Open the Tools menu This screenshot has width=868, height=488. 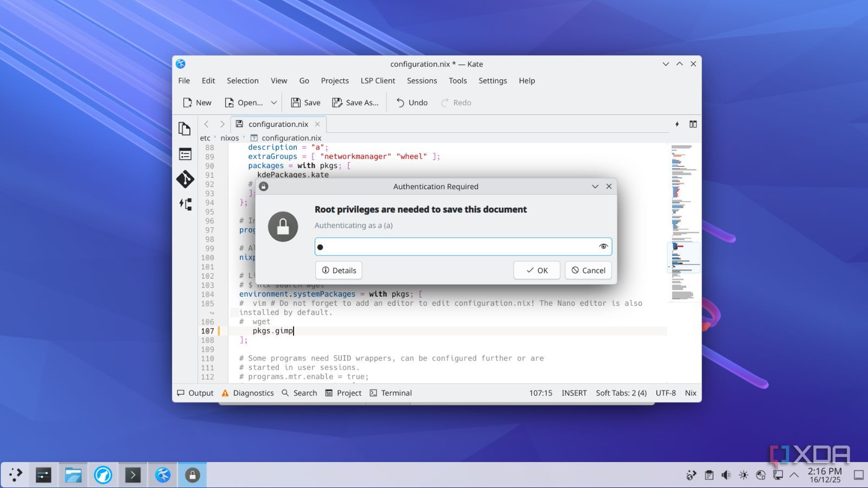click(x=457, y=80)
